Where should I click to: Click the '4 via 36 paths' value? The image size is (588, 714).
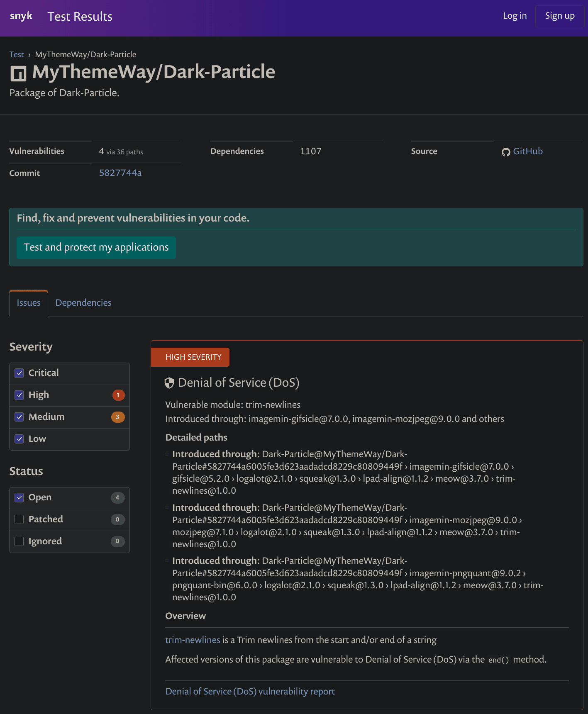[121, 151]
